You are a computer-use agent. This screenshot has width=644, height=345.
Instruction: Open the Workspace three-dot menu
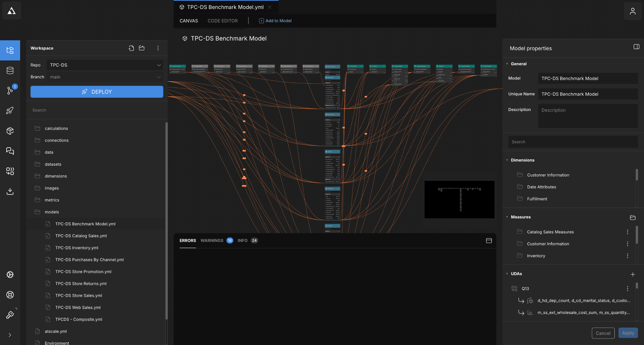point(158,48)
